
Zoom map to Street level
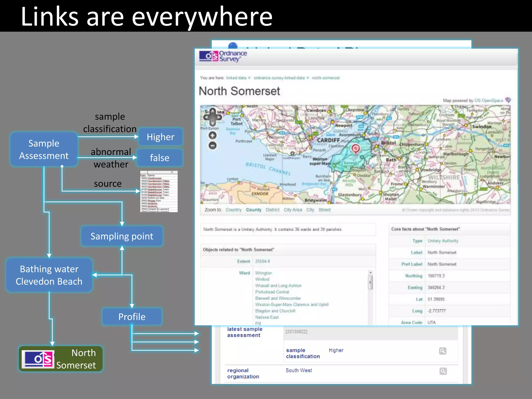click(324, 210)
